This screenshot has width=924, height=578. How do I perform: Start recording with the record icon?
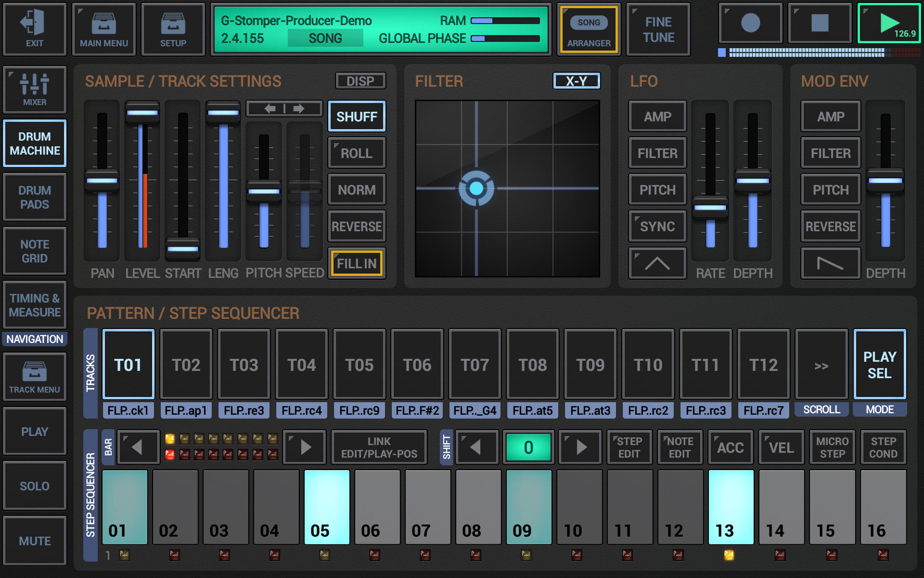click(x=749, y=23)
